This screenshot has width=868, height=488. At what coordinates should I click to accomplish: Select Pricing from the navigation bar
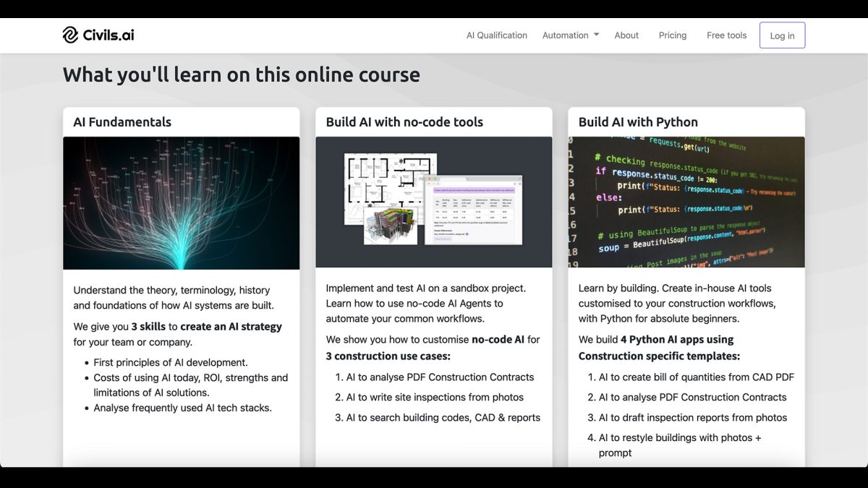click(x=673, y=35)
